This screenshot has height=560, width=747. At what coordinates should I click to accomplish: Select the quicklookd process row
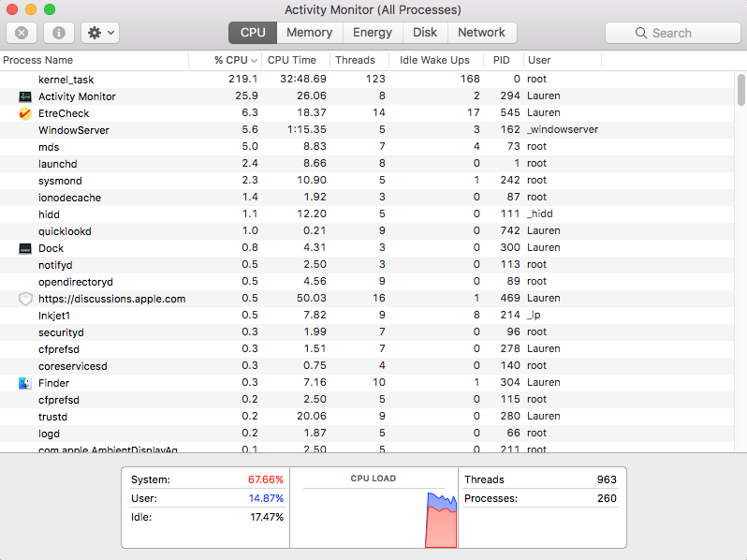point(367,231)
